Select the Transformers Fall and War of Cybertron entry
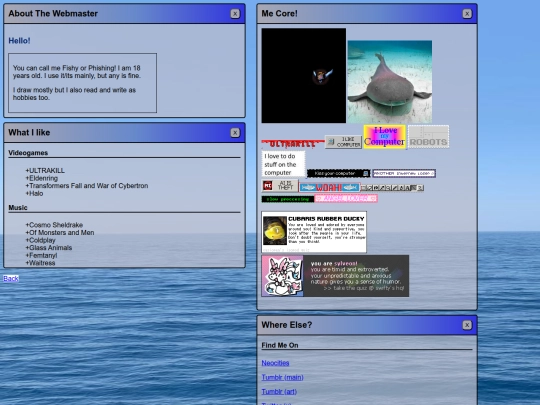 point(87,186)
